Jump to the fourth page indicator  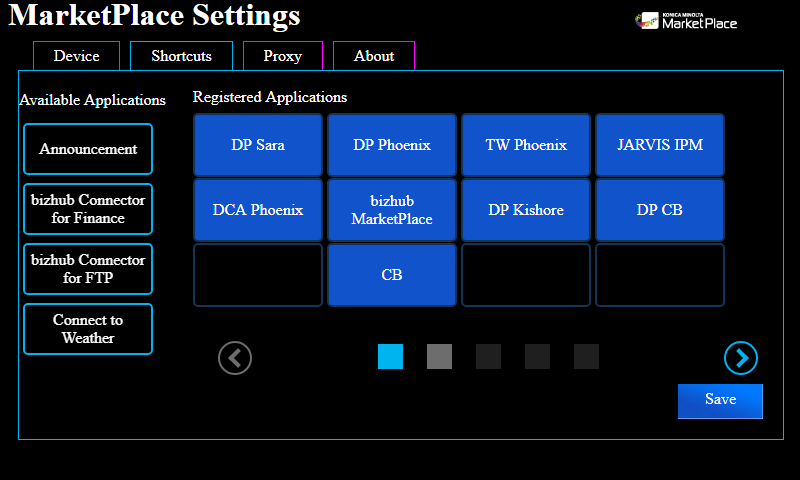point(537,357)
